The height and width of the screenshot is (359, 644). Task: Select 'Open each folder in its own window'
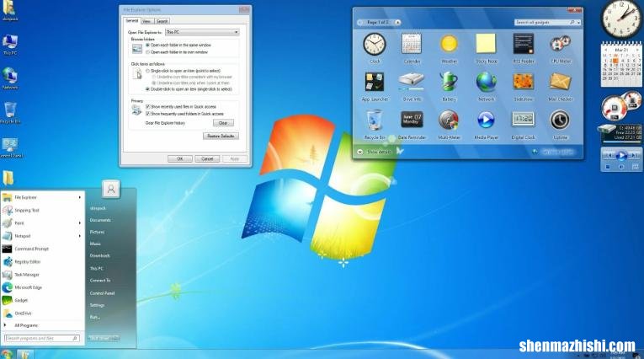coord(148,52)
